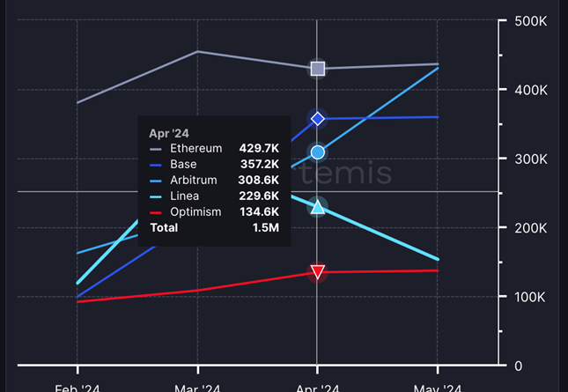Screen dimensions: 568x392
Task: Click the Base blue swatch in tooltip
Action: click(156, 165)
